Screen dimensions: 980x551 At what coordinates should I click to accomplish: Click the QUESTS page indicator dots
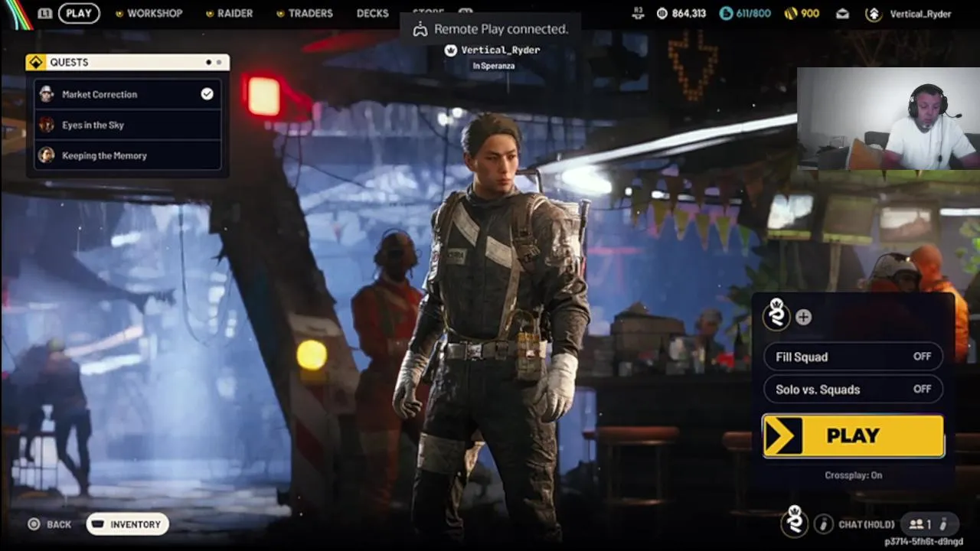(x=214, y=62)
